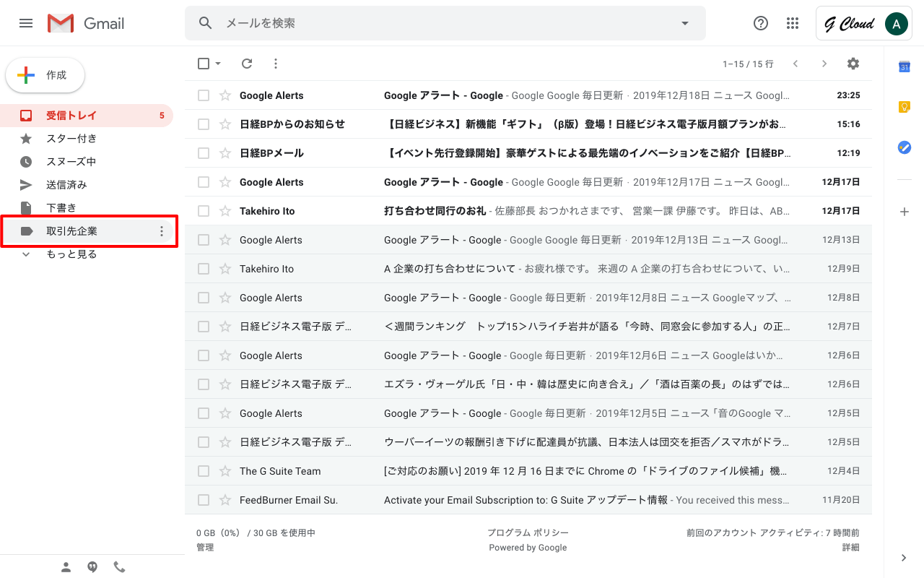Viewport: 924px width, 578px height.
Task: Check the 日経BPからのお知らせ message box
Action: coord(204,124)
